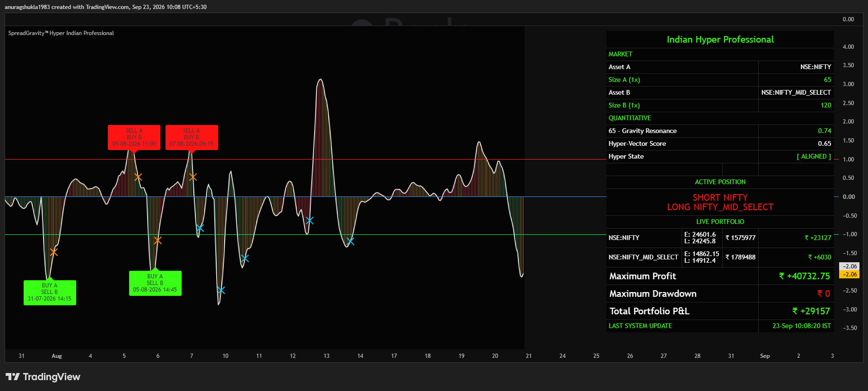This screenshot has width=868, height=391.
Task: Click the 1.00 level on the price scale
Action: 848,160
